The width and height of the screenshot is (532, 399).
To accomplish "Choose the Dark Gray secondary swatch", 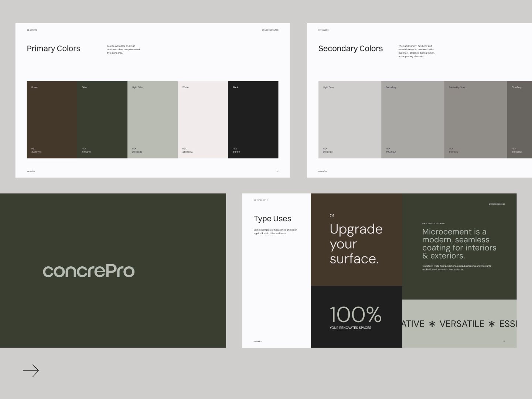I will pos(413,120).
